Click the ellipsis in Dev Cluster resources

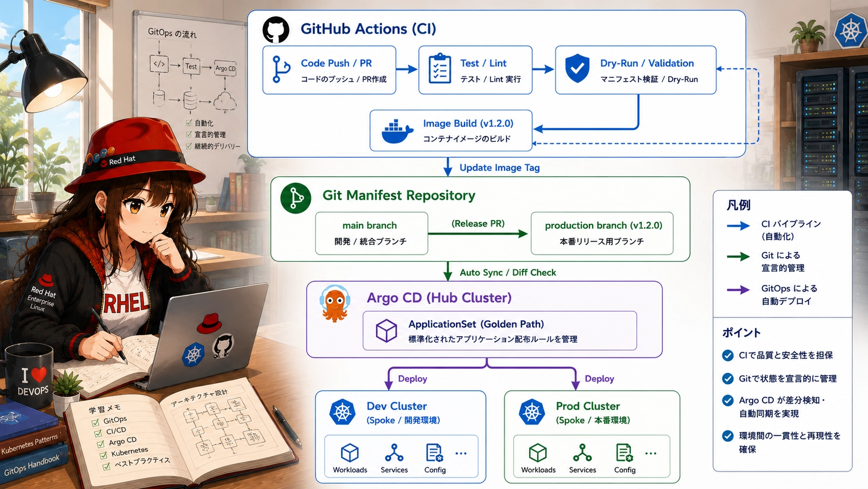tap(461, 453)
